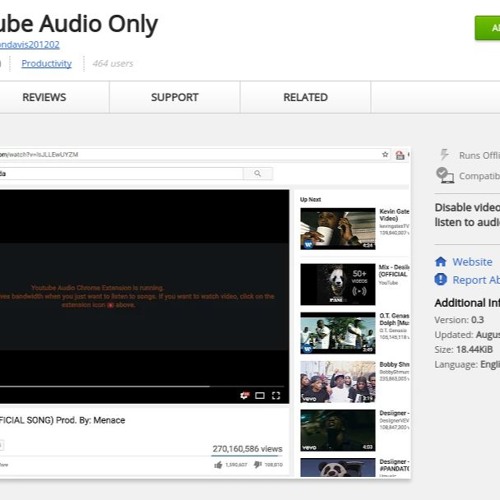This screenshot has height=500, width=500.
Task: Click the Report Abuse link
Action: [x=476, y=280]
